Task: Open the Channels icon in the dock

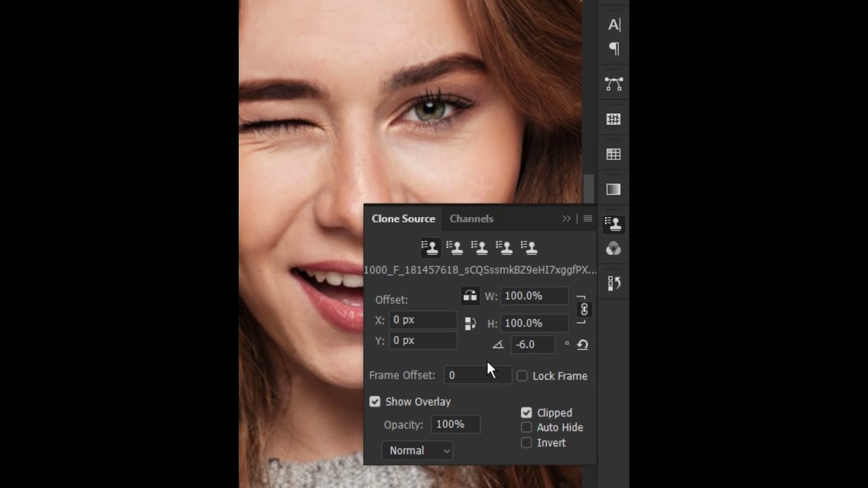Action: (x=614, y=249)
